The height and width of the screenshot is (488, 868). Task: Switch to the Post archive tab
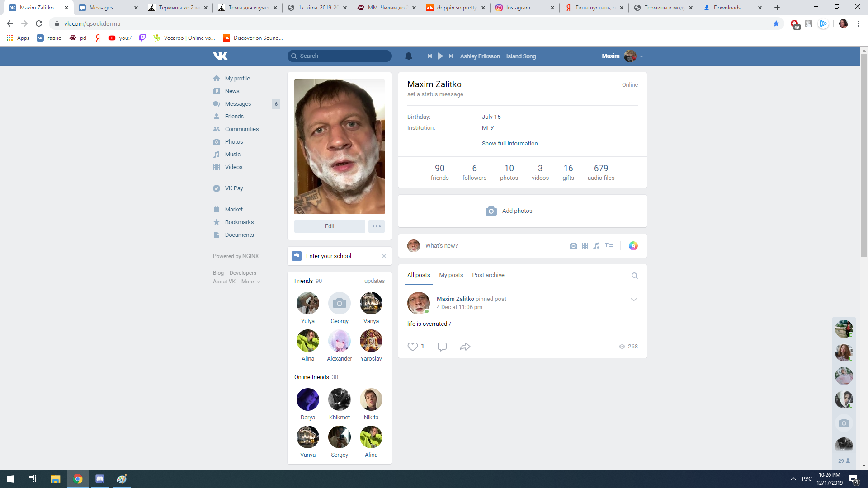(x=488, y=275)
